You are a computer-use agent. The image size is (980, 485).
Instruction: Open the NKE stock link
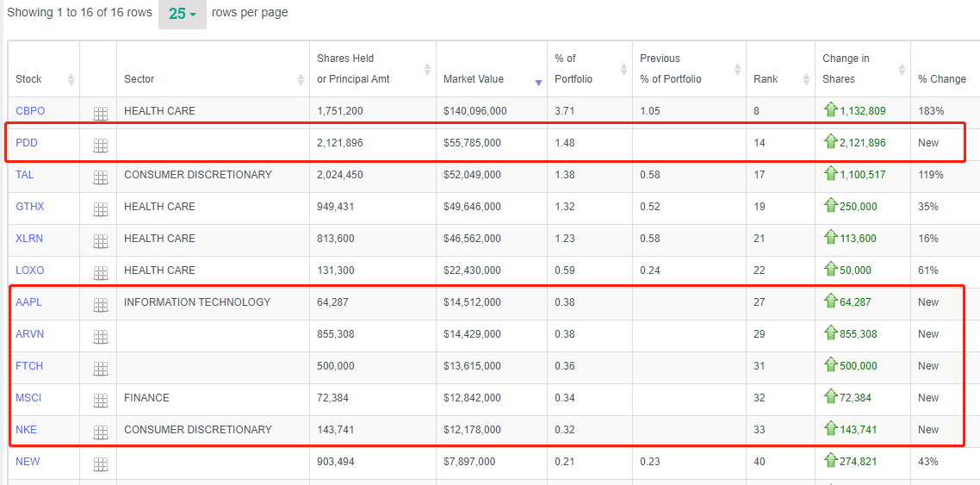pyautogui.click(x=26, y=430)
